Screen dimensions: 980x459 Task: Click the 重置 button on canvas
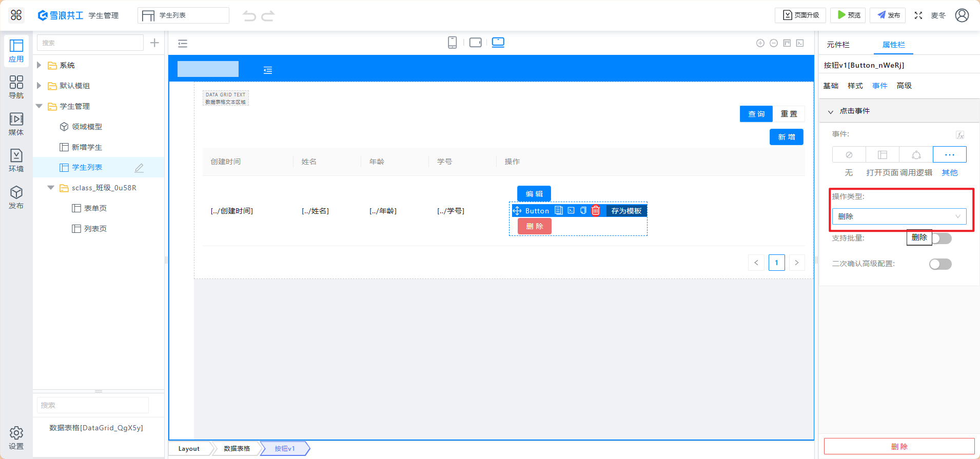point(789,114)
